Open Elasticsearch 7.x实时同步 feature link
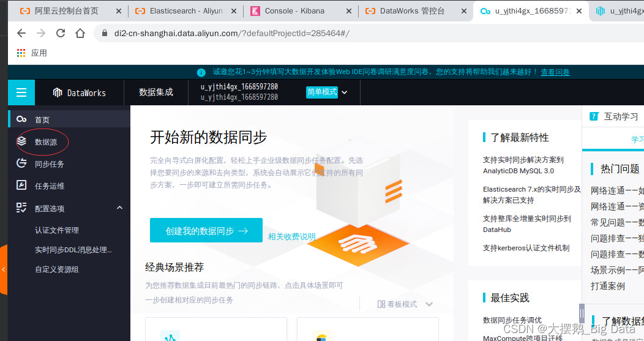This screenshot has width=644, height=341. click(532, 195)
